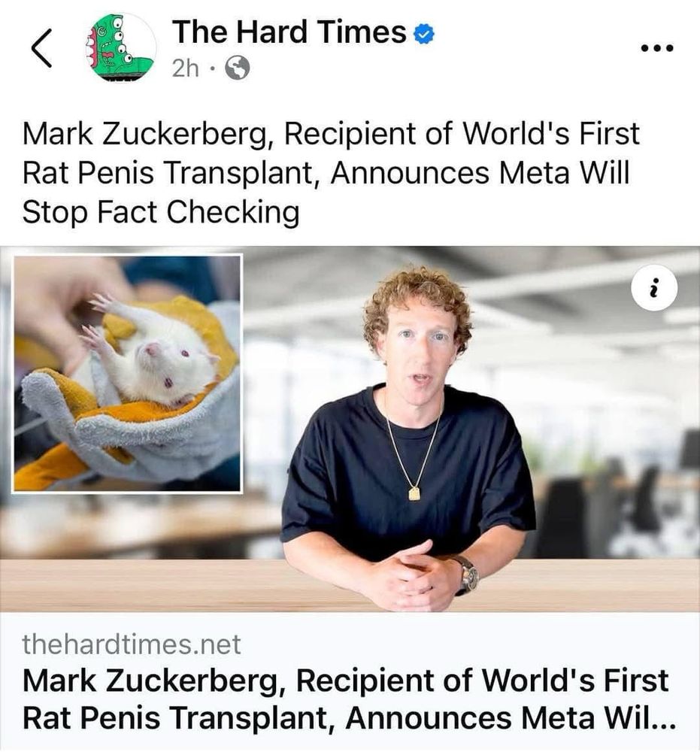Open The Hard Times boot avatar

point(120,47)
